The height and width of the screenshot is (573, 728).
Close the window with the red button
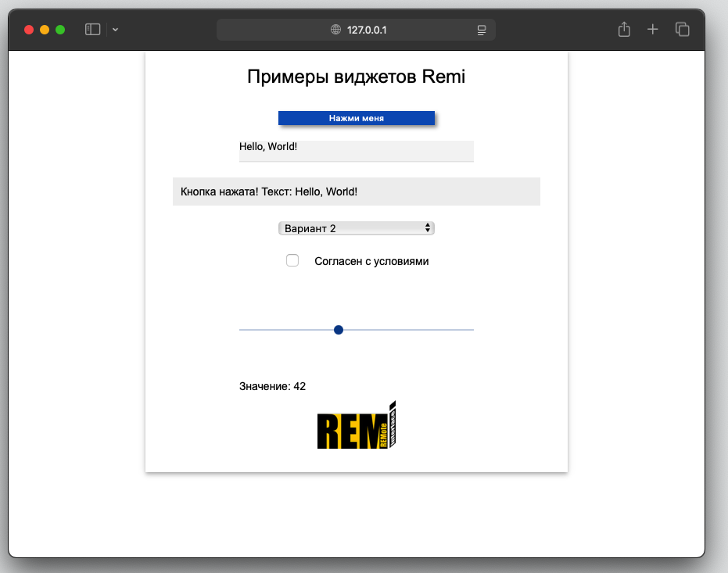click(29, 30)
